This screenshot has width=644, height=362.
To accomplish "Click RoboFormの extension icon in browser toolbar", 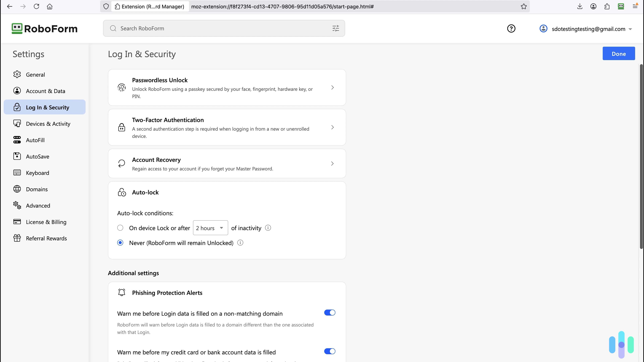I will coord(621,7).
